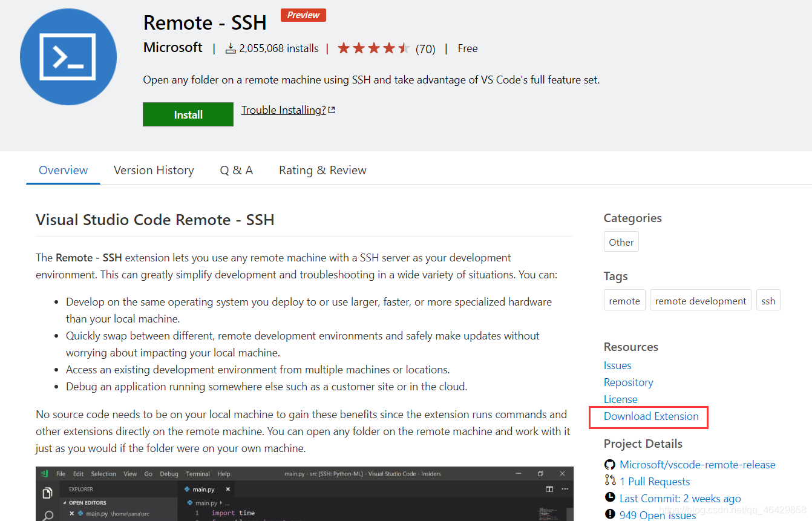The width and height of the screenshot is (812, 521).
Task: Click the pull request icon under Project Details
Action: point(610,480)
